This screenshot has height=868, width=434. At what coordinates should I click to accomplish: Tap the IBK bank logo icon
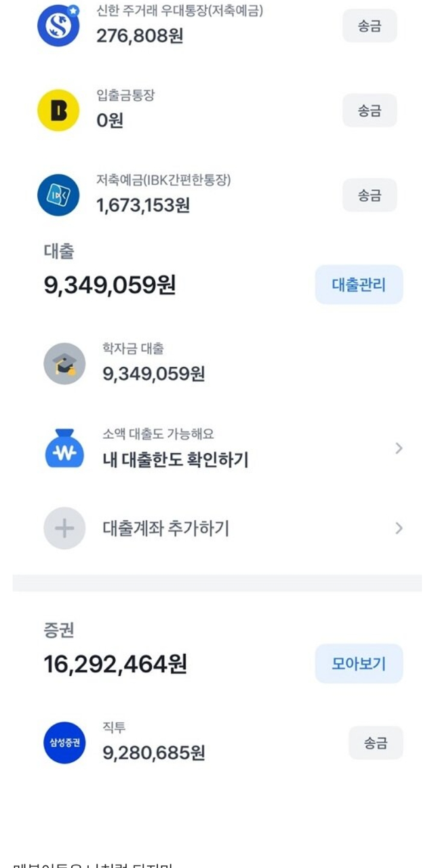pos(58,195)
